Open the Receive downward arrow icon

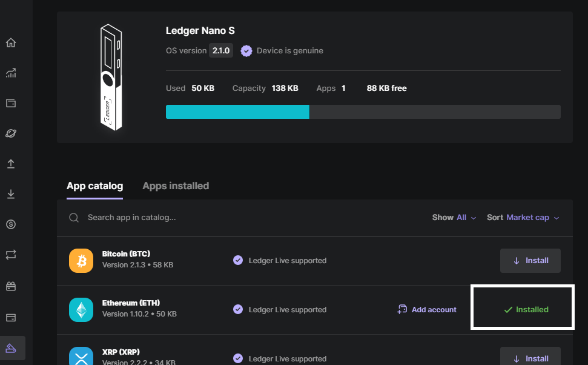click(x=11, y=194)
